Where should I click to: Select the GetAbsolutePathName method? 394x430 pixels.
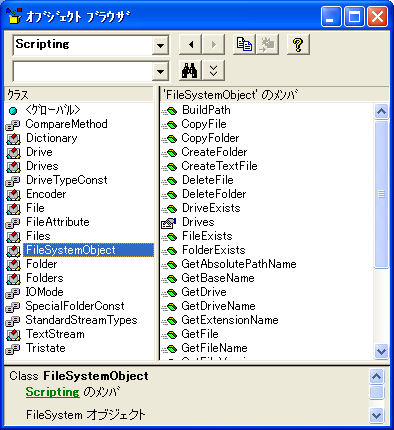239,264
